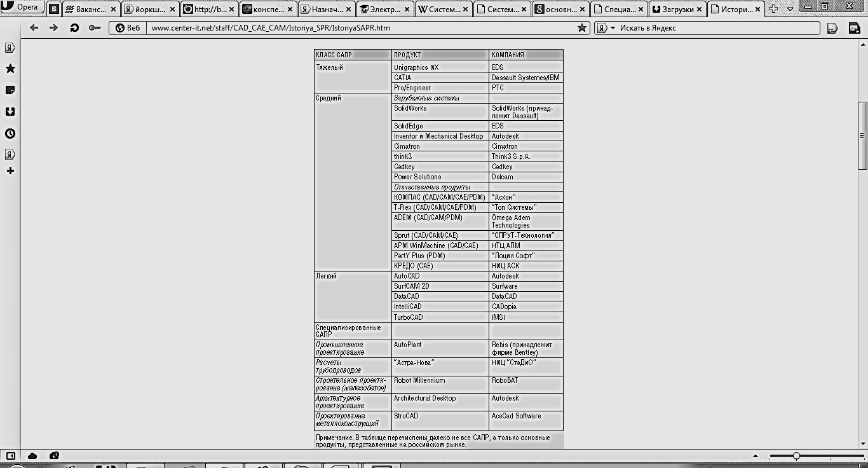
Task: Click the Pro/Engineer cell
Action: coord(440,88)
